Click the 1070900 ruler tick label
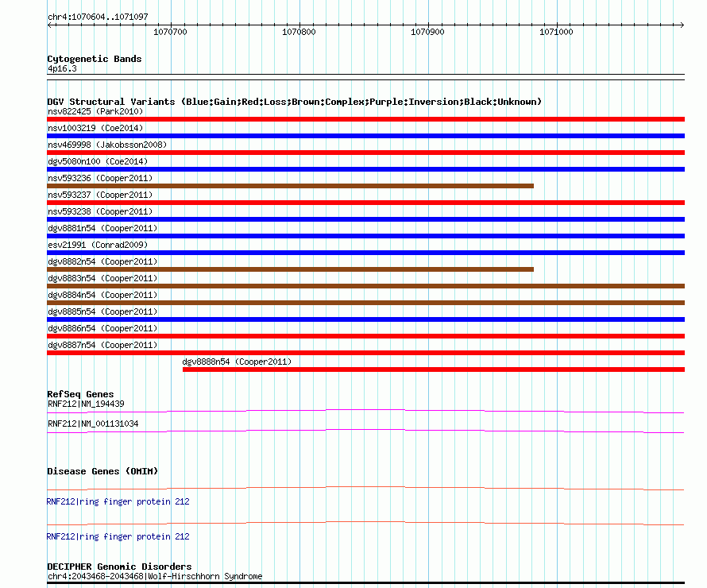Viewport: 707px width, 588px height. coord(427,32)
